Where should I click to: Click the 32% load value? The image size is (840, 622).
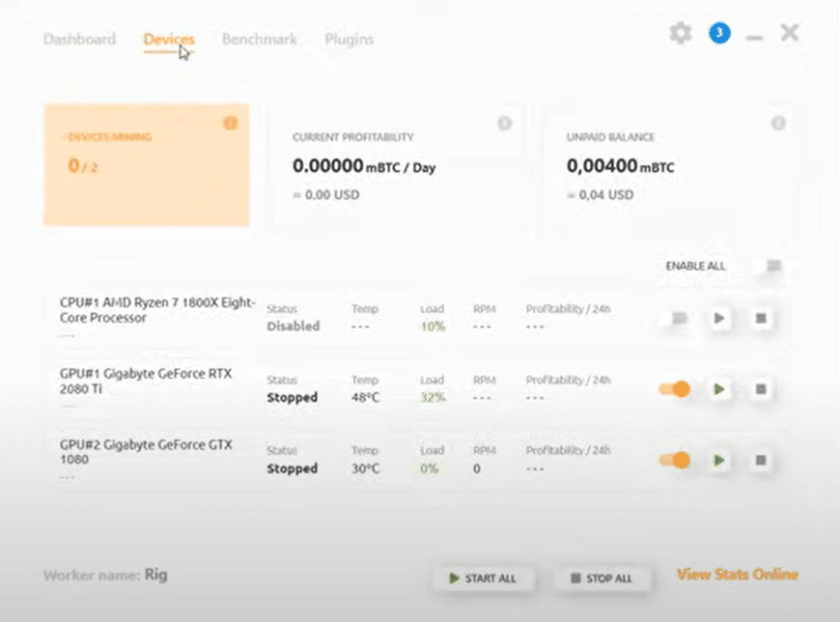click(x=433, y=397)
